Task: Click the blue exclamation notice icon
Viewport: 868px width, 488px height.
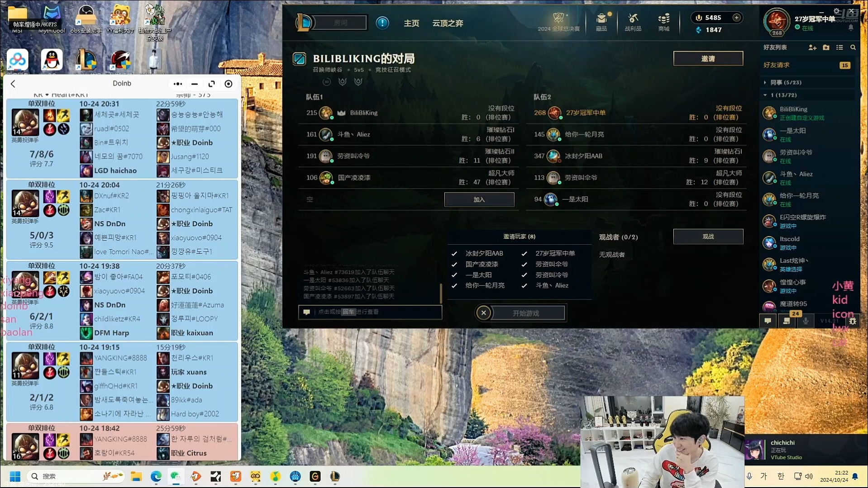Action: coord(382,23)
